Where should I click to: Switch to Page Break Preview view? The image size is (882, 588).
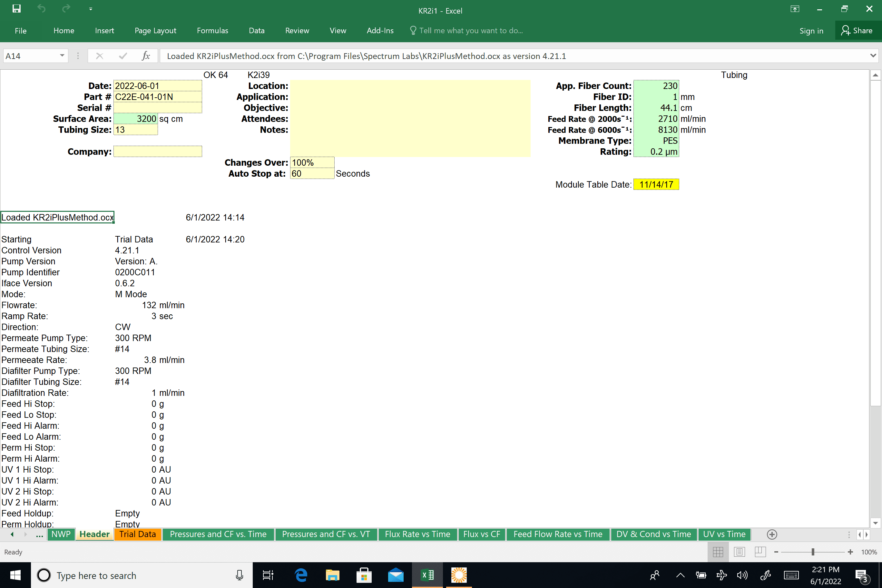(760, 552)
